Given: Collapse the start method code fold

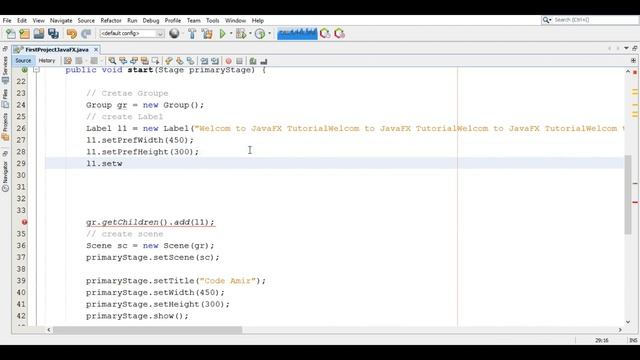Looking at the screenshot, I should coord(36,70).
